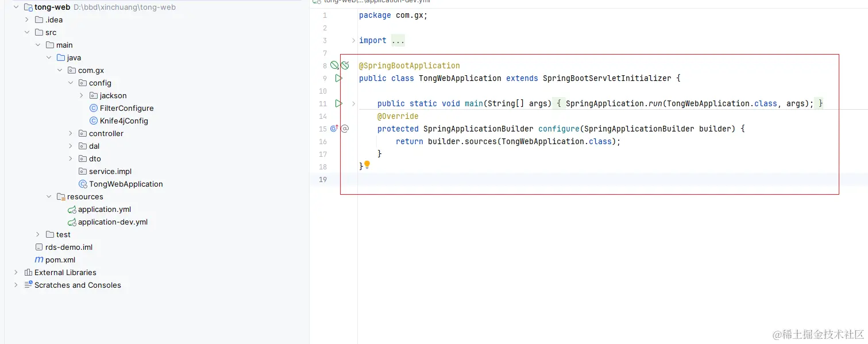This screenshot has height=344, width=868.
Task: Click the application-dev.yml file icon
Action: [72, 222]
